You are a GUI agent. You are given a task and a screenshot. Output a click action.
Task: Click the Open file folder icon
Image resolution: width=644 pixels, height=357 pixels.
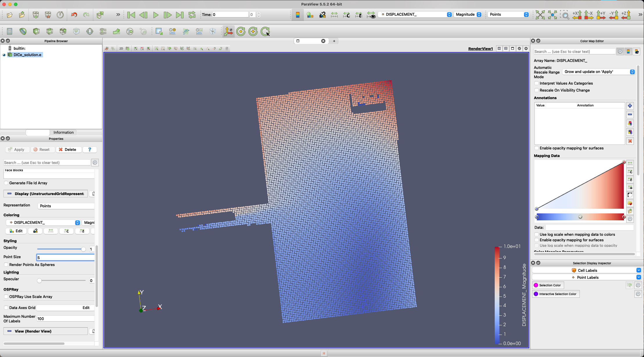pos(10,15)
